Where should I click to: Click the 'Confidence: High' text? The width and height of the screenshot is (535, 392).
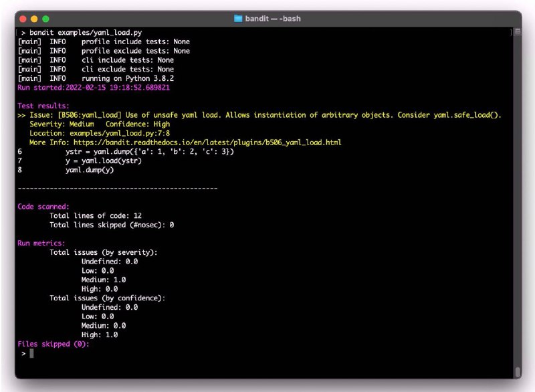pyautogui.click(x=138, y=124)
